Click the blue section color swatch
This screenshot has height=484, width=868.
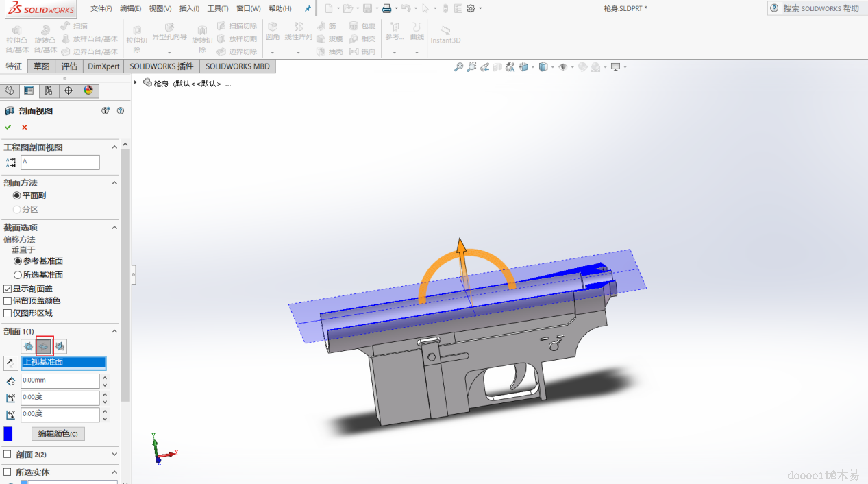[x=8, y=434]
